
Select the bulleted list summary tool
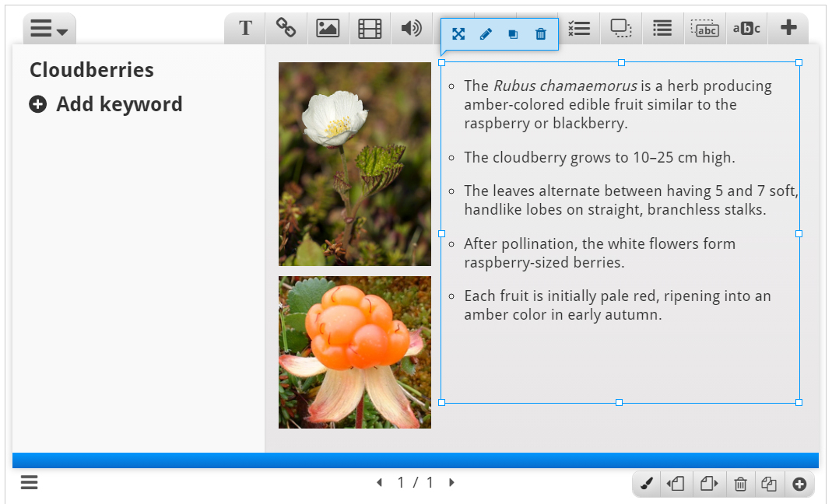(x=662, y=28)
